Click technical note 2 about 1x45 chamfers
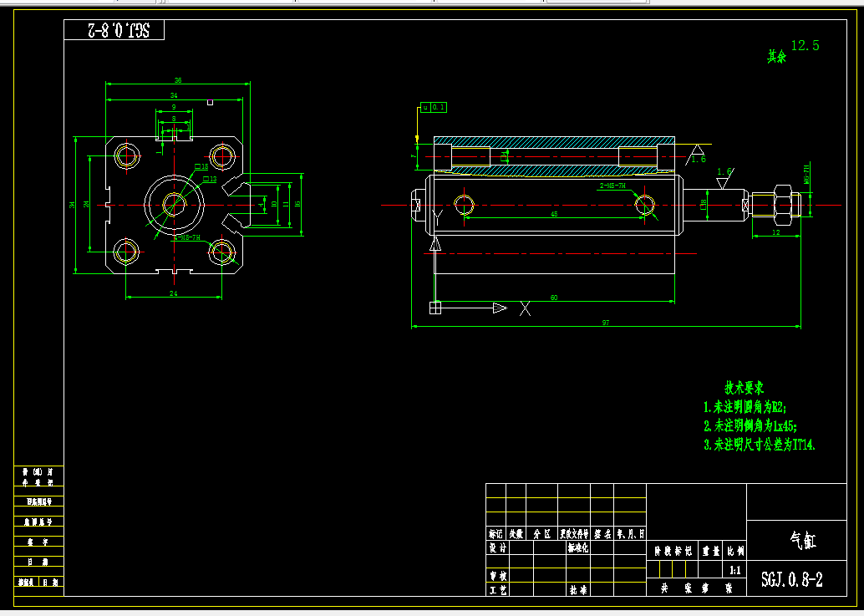This screenshot has height=616, width=864. (750, 425)
